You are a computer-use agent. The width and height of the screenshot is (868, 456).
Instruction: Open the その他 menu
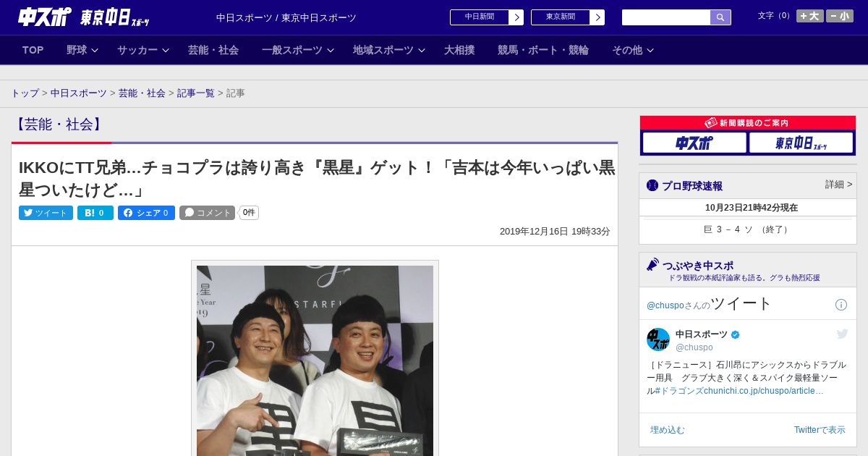point(627,50)
